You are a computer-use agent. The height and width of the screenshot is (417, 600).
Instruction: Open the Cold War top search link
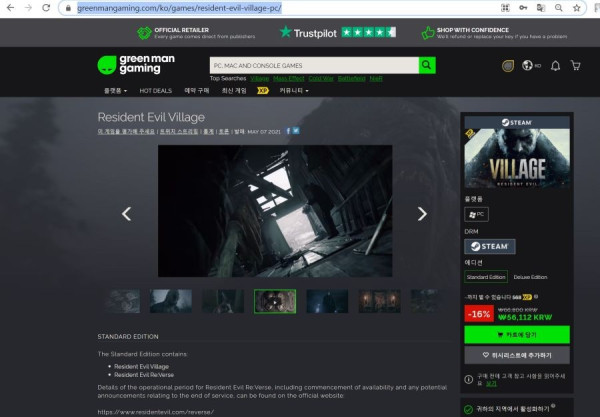(321, 78)
